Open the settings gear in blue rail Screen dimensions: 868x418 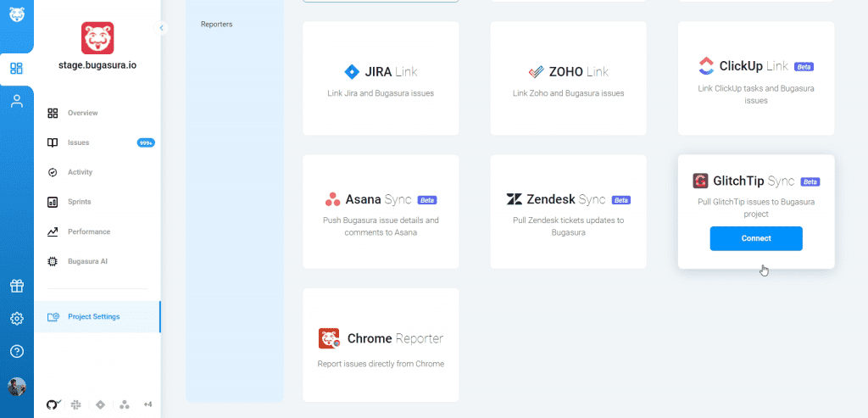point(17,318)
